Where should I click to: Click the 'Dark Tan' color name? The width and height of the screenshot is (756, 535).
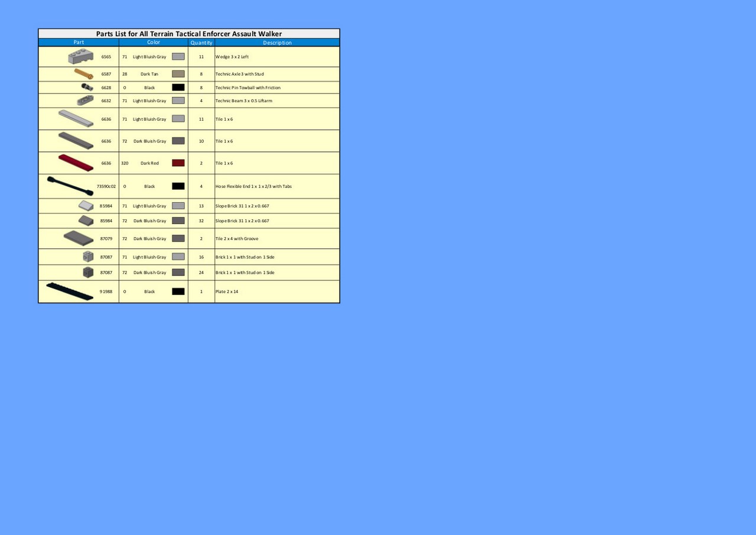(149, 74)
